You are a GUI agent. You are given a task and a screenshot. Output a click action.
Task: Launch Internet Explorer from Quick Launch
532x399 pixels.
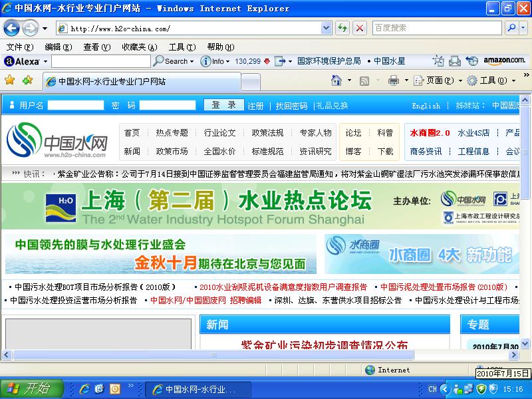[84, 389]
